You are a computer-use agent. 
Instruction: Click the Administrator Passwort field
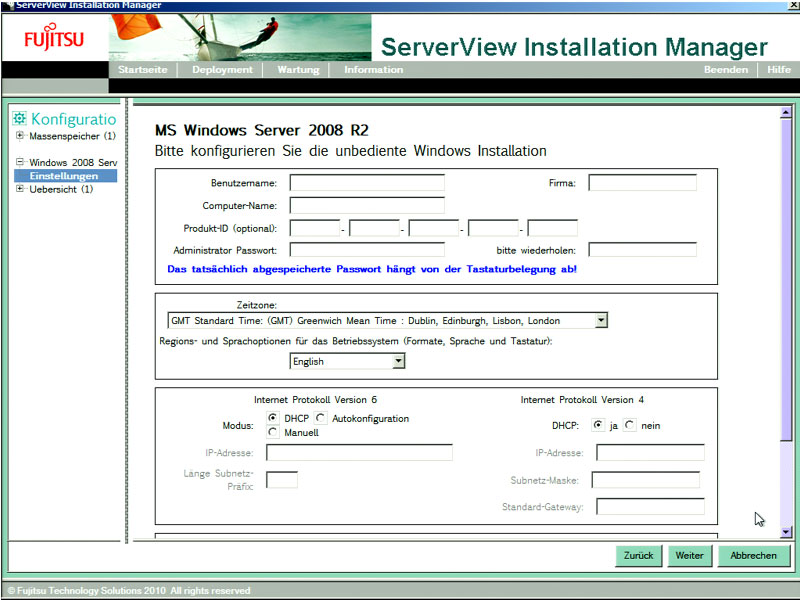point(367,250)
